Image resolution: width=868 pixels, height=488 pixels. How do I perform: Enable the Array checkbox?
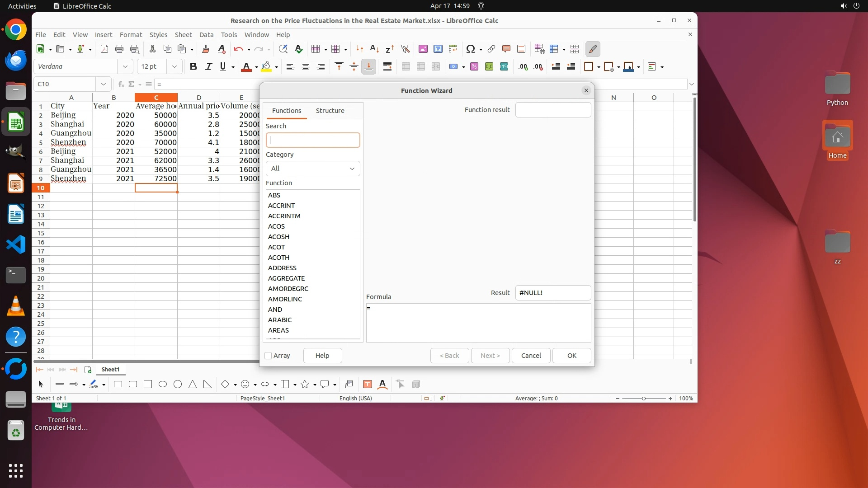click(269, 356)
